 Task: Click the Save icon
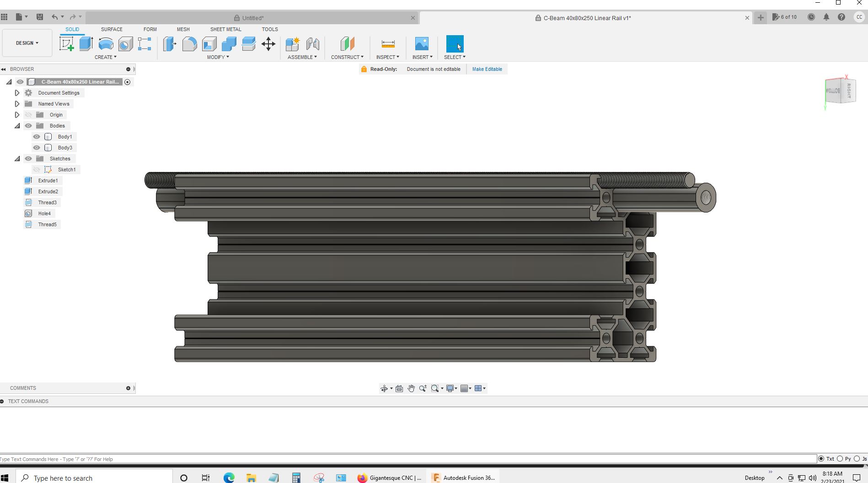tap(40, 17)
